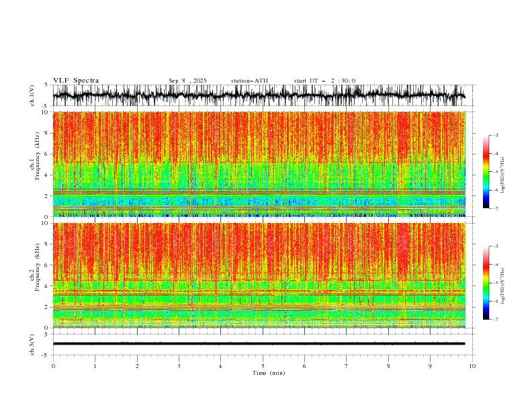
Task: Click the ch.1 spectrogram color bar
Action: click(486, 172)
